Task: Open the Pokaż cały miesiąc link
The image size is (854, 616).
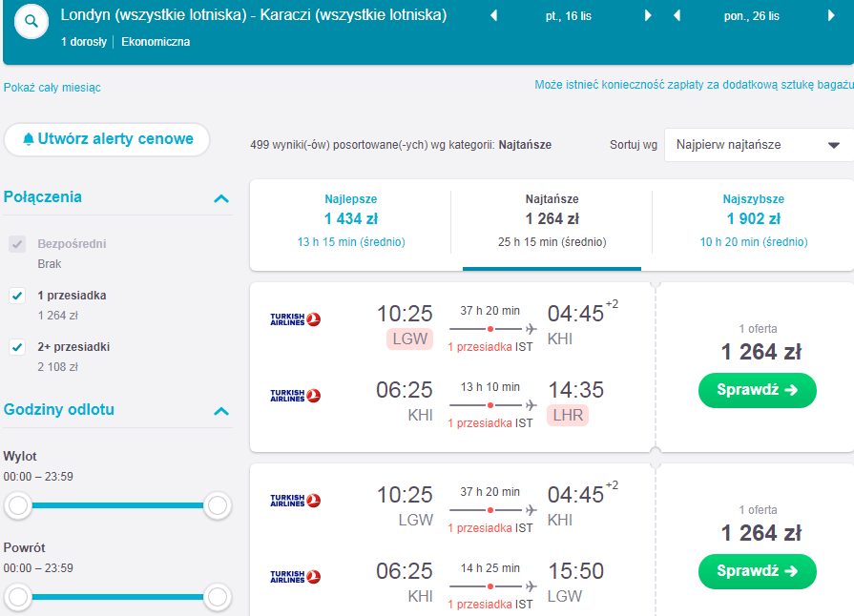Action: [x=52, y=88]
